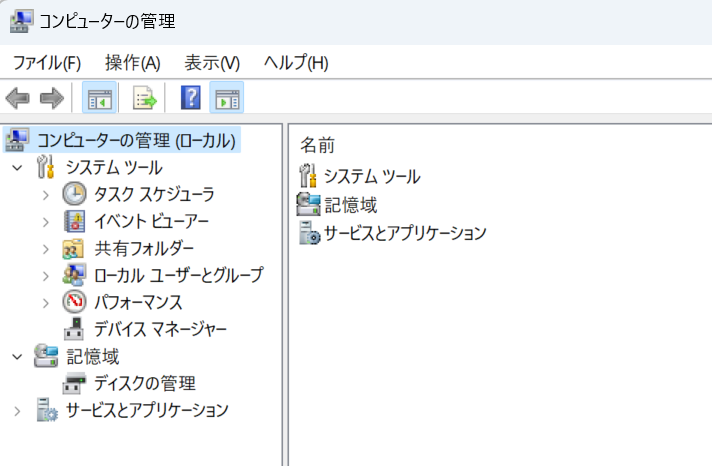Select 記憶域 text in right pane list

click(351, 205)
